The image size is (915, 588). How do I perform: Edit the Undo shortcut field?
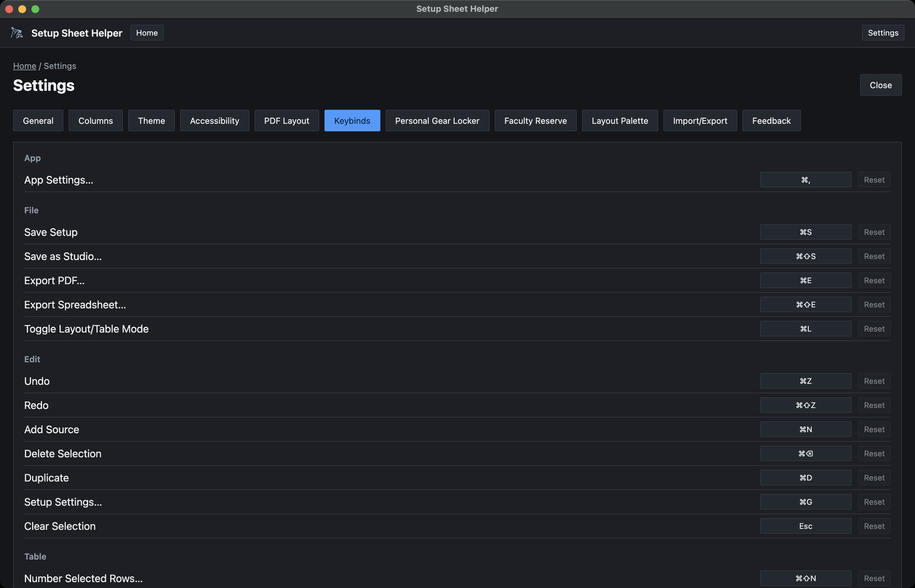tap(806, 381)
